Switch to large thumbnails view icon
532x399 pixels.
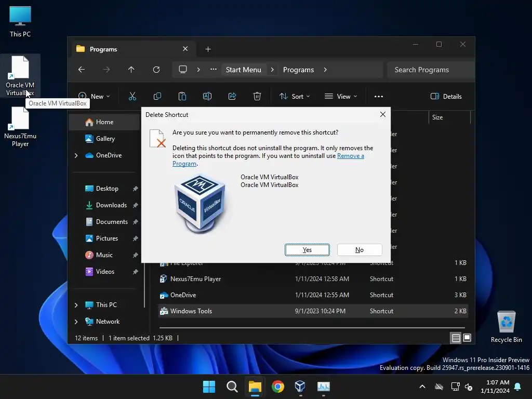(467, 338)
